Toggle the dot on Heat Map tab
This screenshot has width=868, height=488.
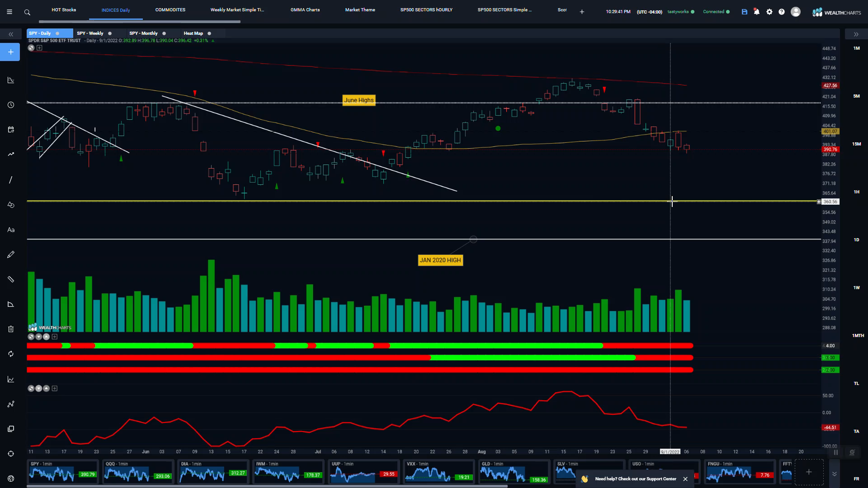(209, 33)
